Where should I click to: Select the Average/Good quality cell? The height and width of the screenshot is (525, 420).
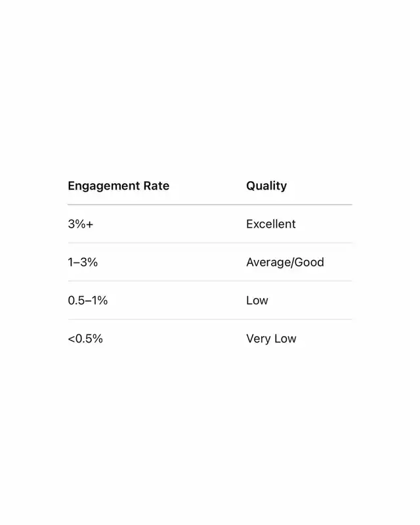[x=285, y=262]
